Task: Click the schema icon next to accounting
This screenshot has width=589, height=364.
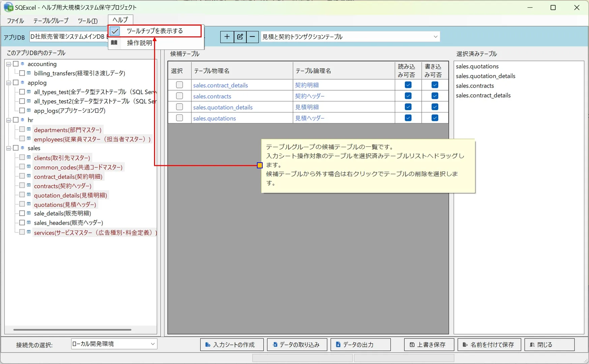Action: pyautogui.click(x=23, y=64)
